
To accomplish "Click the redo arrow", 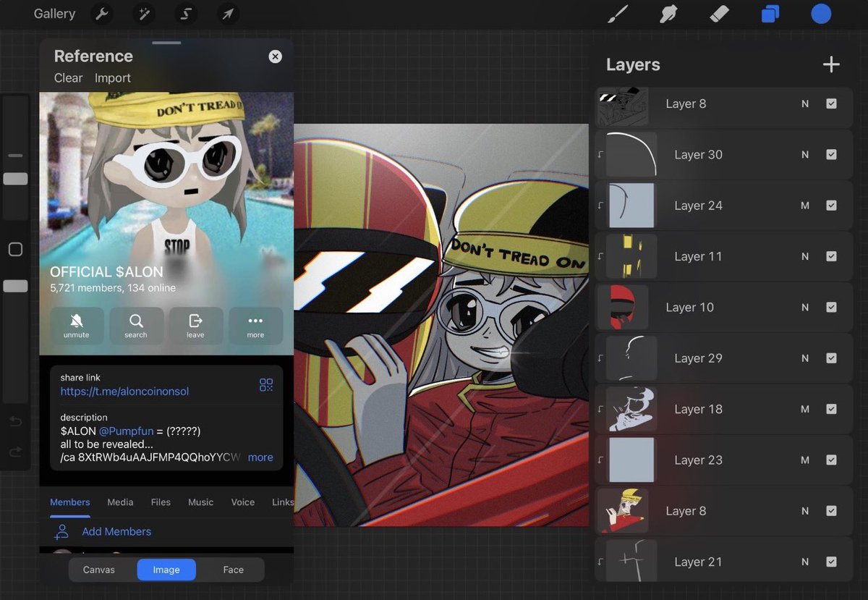I will click(x=15, y=452).
